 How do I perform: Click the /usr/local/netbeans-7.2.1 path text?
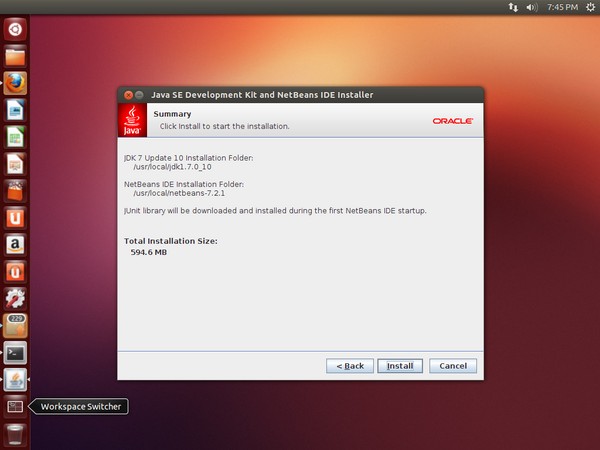tap(179, 193)
